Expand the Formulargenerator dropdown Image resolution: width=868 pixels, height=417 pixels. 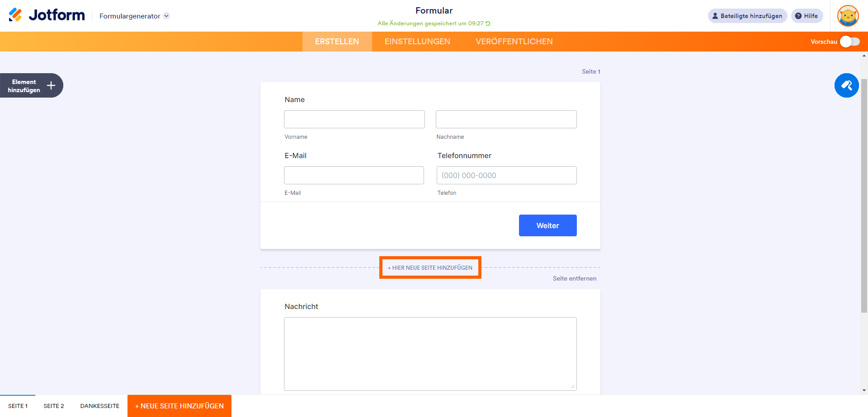pos(166,16)
